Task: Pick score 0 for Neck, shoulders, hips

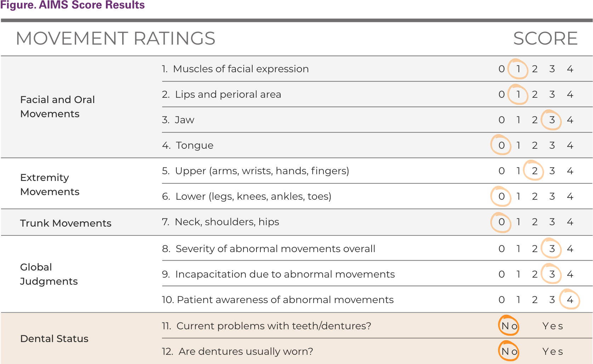Action: click(x=501, y=222)
